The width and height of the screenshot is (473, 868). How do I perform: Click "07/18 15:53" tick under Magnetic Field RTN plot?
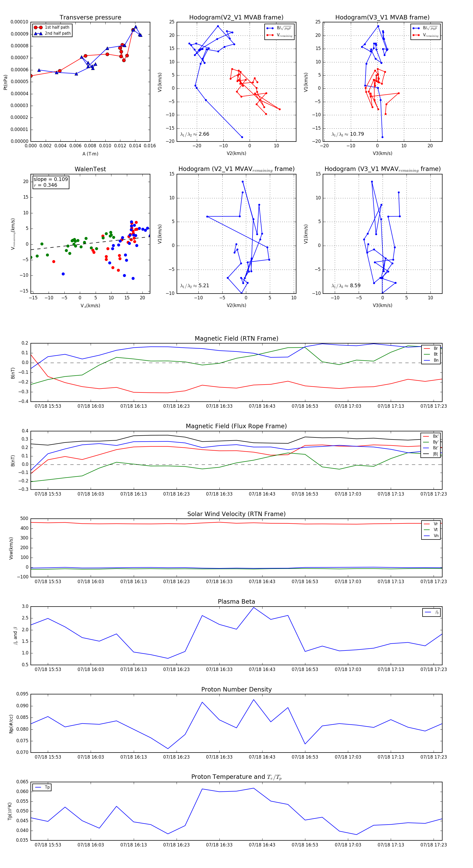click(x=48, y=406)
